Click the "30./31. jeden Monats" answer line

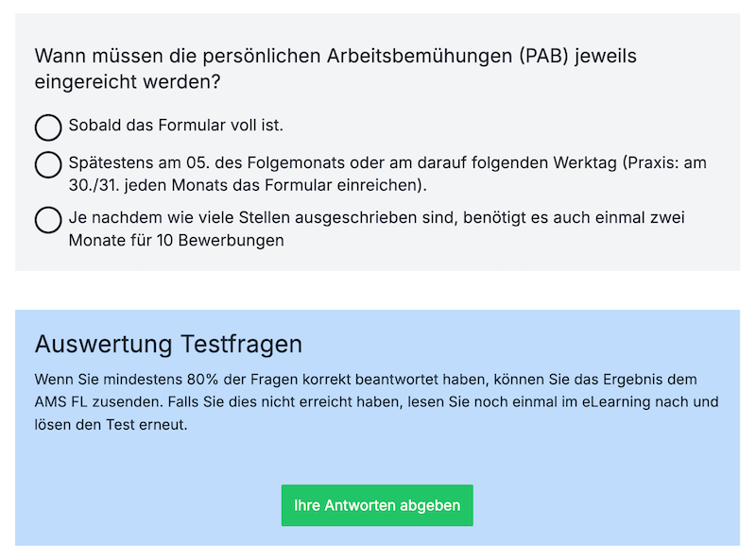click(x=248, y=184)
